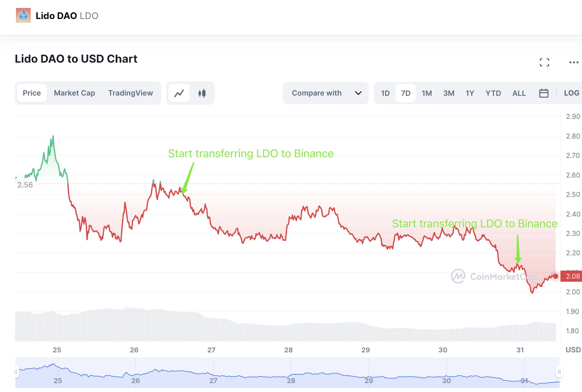Viewport: 582px width, 392px height.
Task: Open the calendar date range picker
Action: pos(543,93)
